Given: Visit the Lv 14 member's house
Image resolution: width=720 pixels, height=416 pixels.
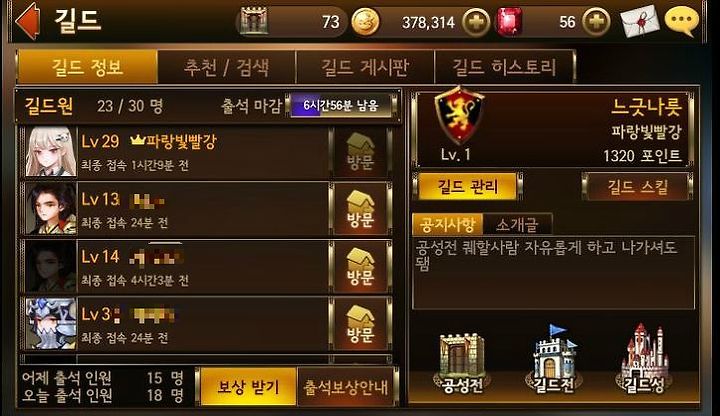Looking at the screenshot, I should click(x=360, y=267).
